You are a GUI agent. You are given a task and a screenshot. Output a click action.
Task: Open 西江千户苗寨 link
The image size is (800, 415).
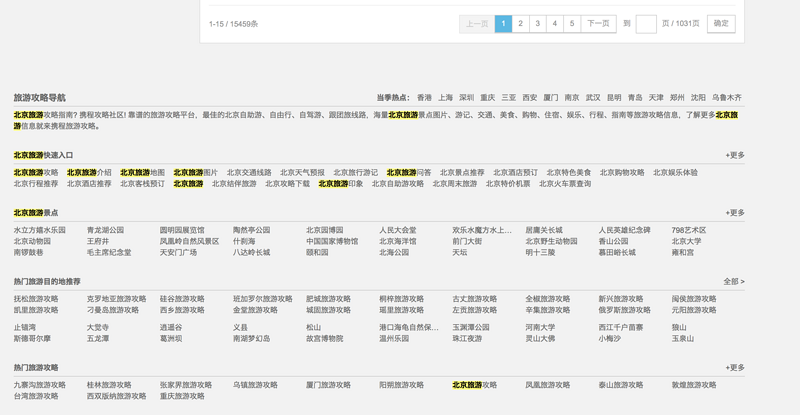pyautogui.click(x=621, y=328)
